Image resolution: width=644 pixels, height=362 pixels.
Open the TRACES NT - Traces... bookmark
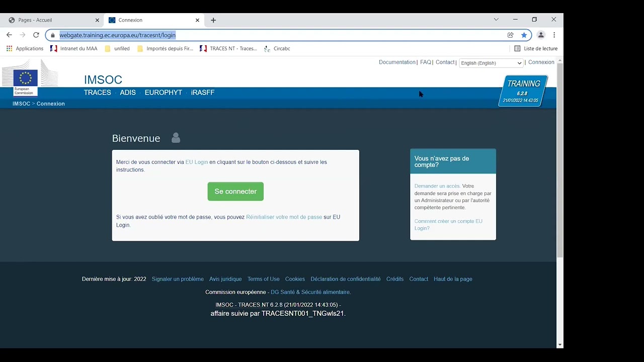point(228,49)
